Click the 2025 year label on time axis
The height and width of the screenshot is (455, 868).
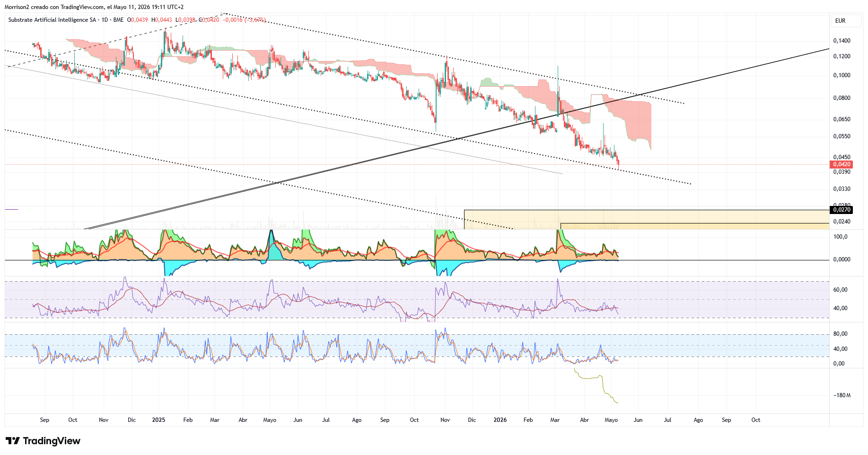[x=158, y=420]
